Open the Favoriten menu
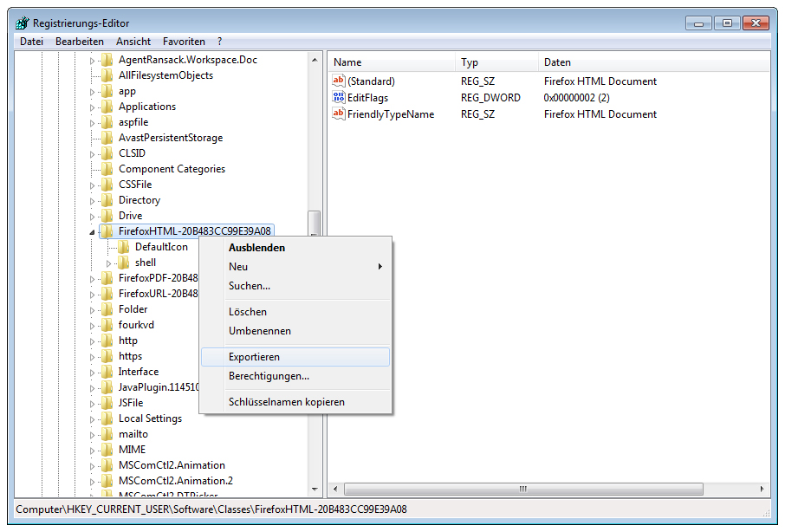 [184, 42]
